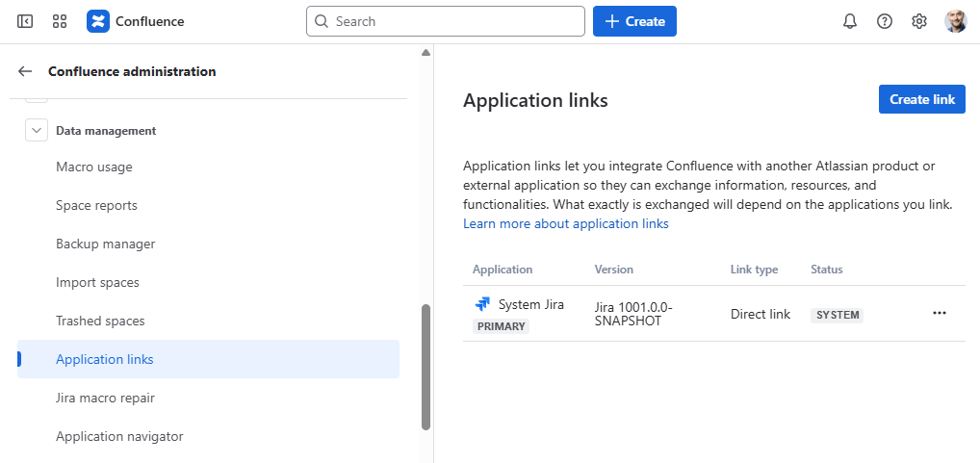Open the help question mark icon
Viewport: 980px width, 463px height.
point(884,21)
